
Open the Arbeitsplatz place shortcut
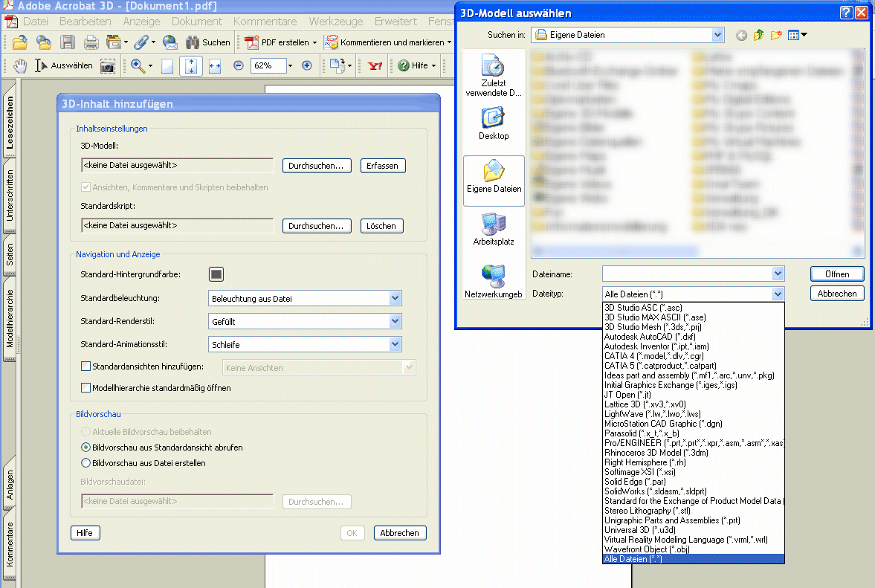point(494,229)
